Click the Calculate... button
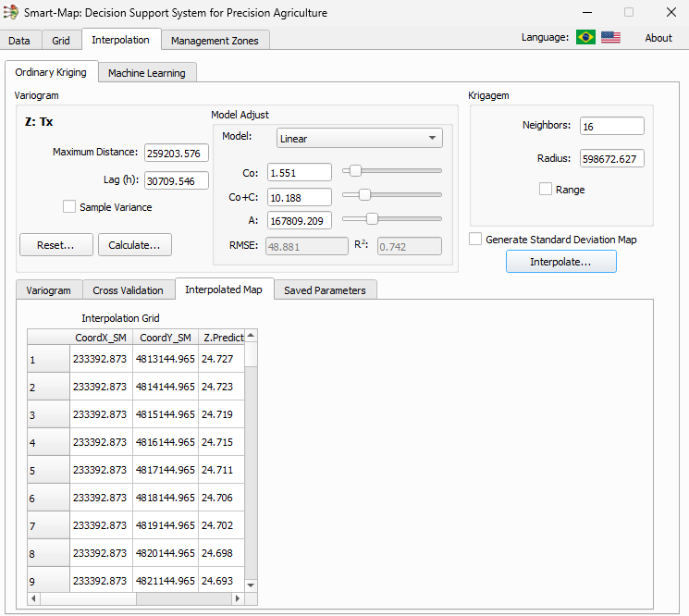 [x=134, y=245]
